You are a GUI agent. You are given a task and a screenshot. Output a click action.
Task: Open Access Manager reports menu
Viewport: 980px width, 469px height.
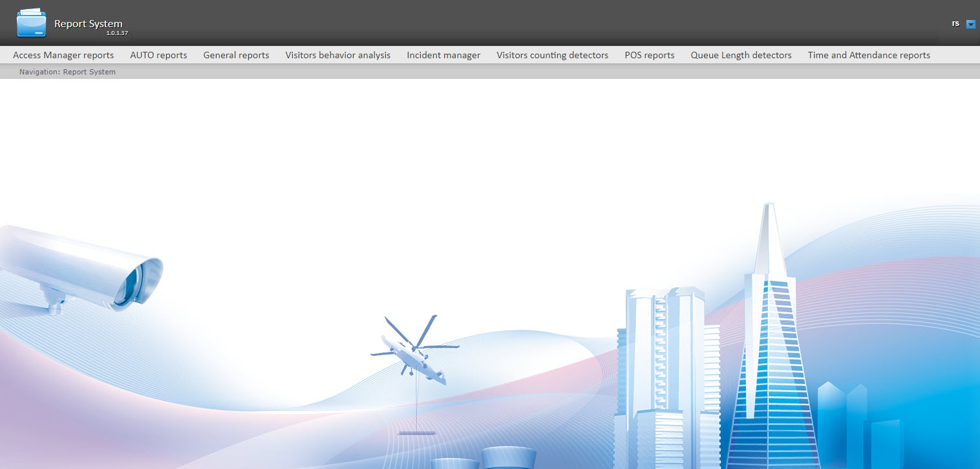[x=63, y=55]
